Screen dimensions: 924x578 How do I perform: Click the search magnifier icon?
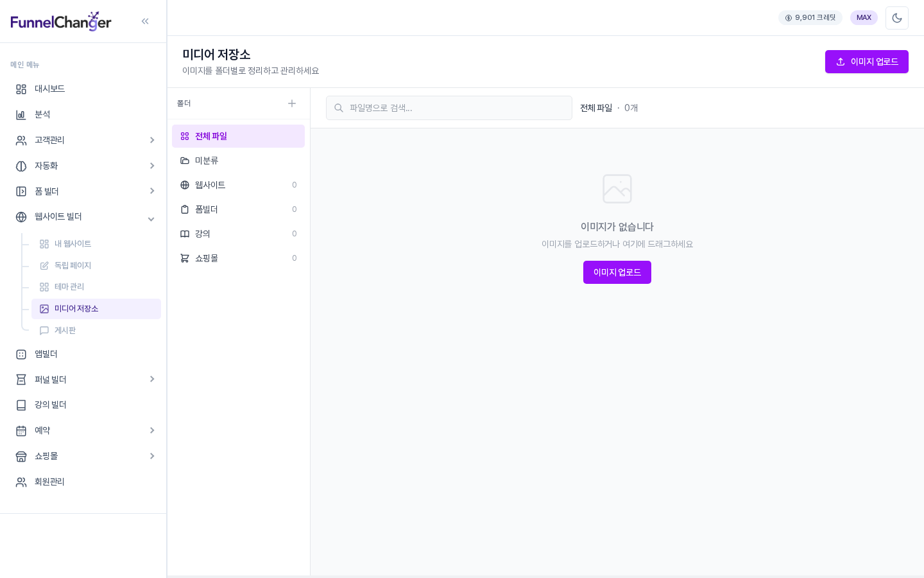(x=339, y=108)
